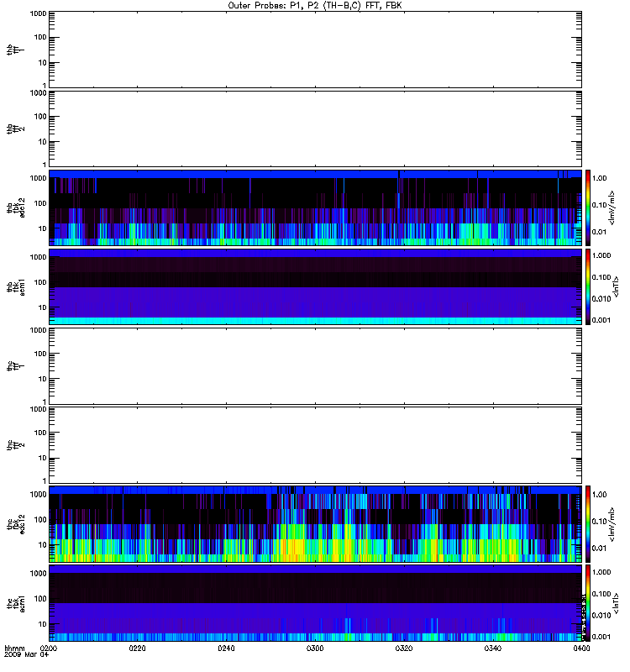The height and width of the screenshot is (672, 630).
Task: Click the '100' y-axis tick of thb fbk scm1 panel
Action: pos(40,282)
